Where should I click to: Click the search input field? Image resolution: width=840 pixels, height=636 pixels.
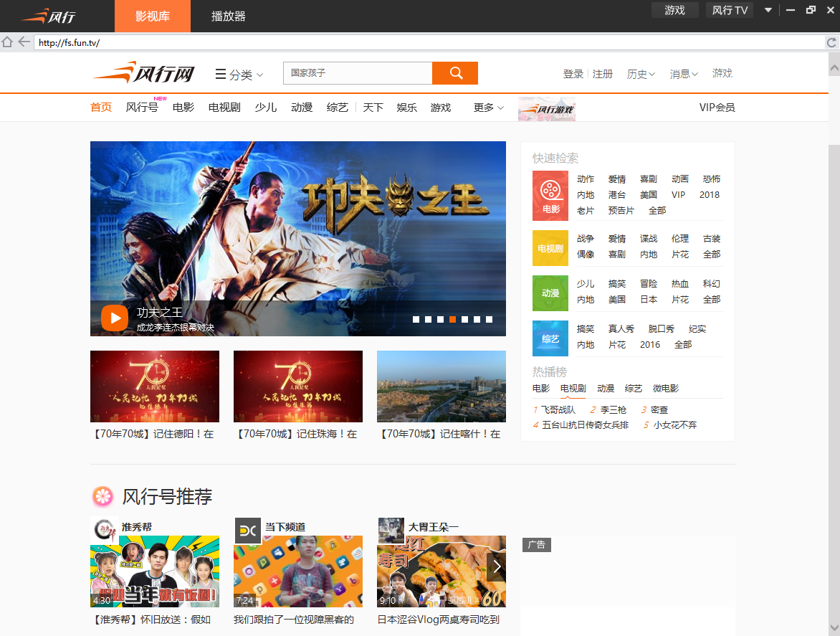tap(358, 73)
